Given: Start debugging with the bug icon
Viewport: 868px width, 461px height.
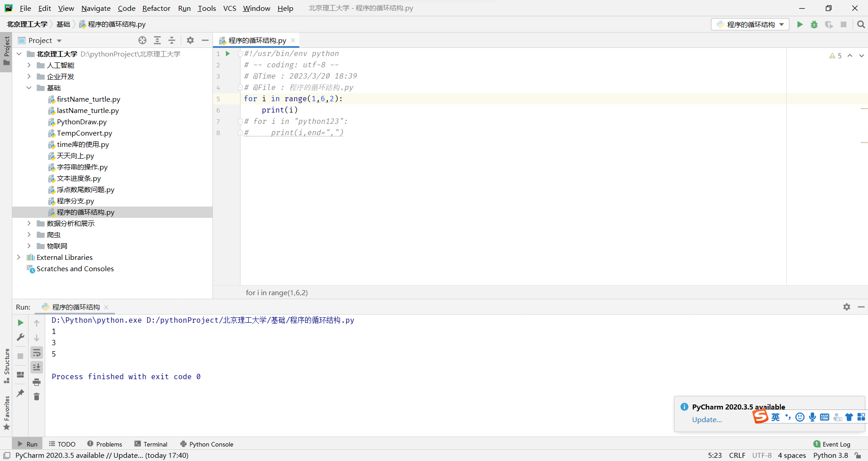Looking at the screenshot, I should click(x=814, y=24).
